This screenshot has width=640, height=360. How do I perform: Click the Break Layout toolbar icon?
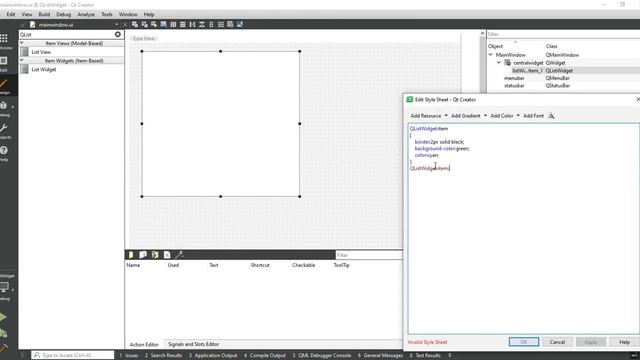point(230,24)
